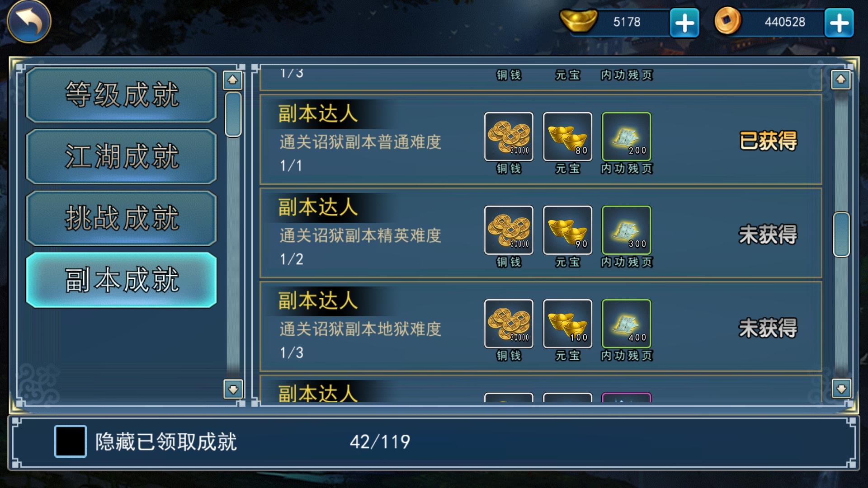868x488 pixels.
Task: Open the 等级成就 tab
Action: (x=121, y=94)
